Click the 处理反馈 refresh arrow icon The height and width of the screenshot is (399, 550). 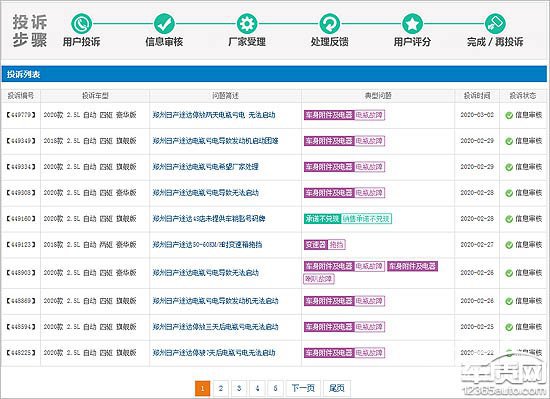(x=330, y=24)
